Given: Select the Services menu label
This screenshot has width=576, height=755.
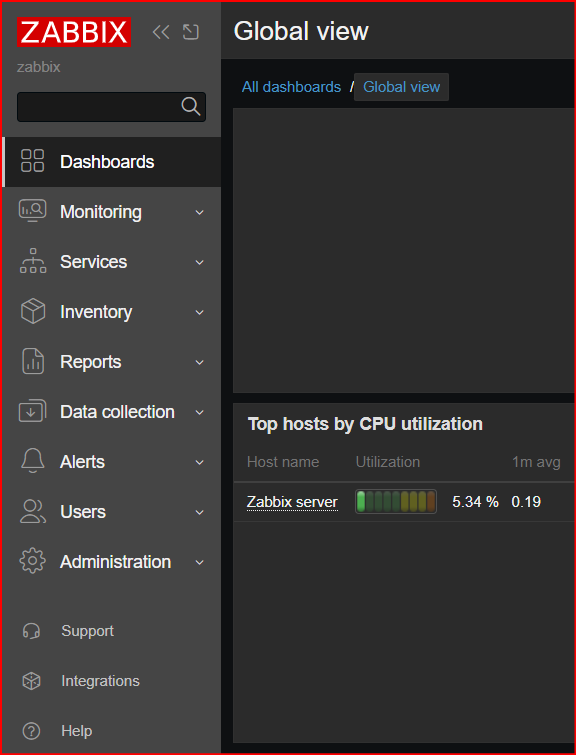Looking at the screenshot, I should point(93,262).
